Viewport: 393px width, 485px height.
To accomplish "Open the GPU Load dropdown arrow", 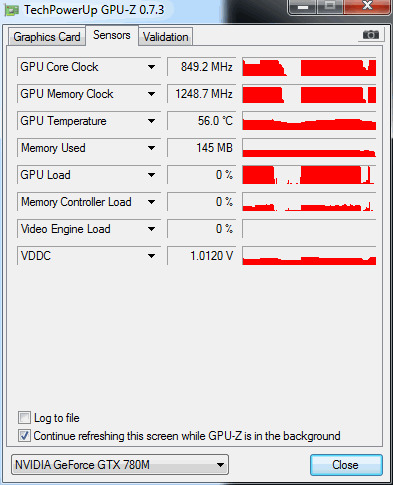I will pyautogui.click(x=151, y=175).
